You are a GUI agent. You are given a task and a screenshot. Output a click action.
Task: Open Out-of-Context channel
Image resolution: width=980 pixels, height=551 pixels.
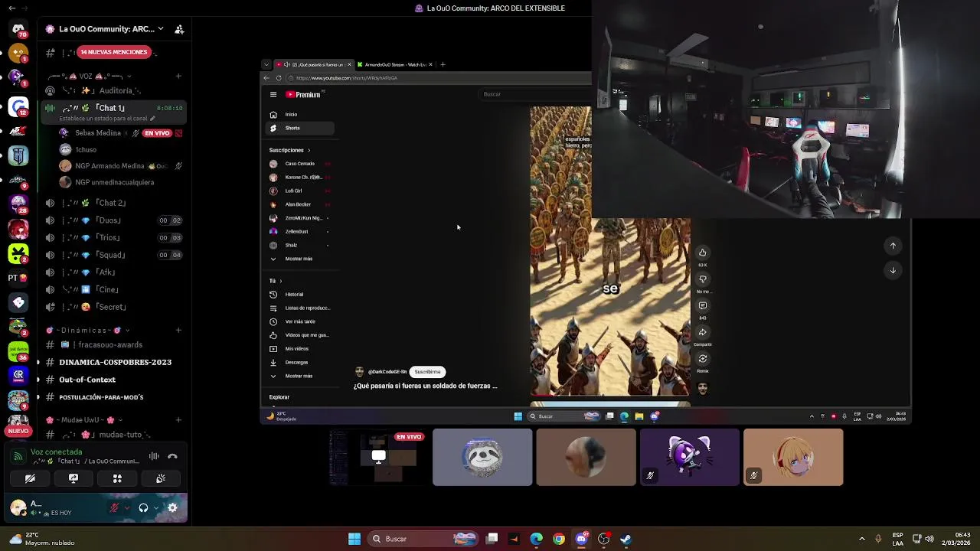point(115,380)
